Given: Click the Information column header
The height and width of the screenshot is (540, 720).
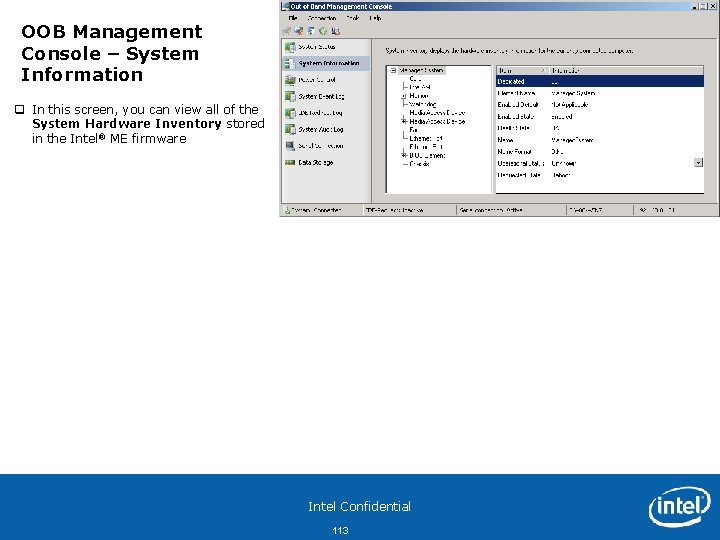Looking at the screenshot, I should coord(626,71).
